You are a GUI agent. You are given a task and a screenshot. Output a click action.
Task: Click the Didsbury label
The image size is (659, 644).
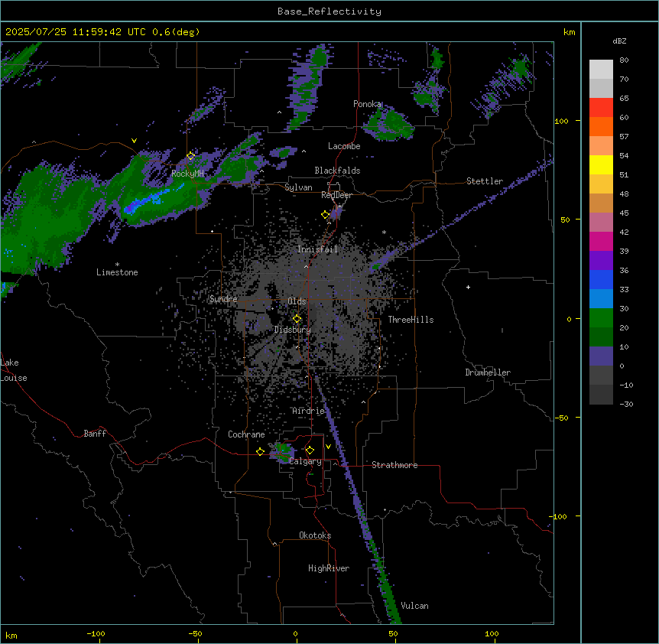click(293, 330)
